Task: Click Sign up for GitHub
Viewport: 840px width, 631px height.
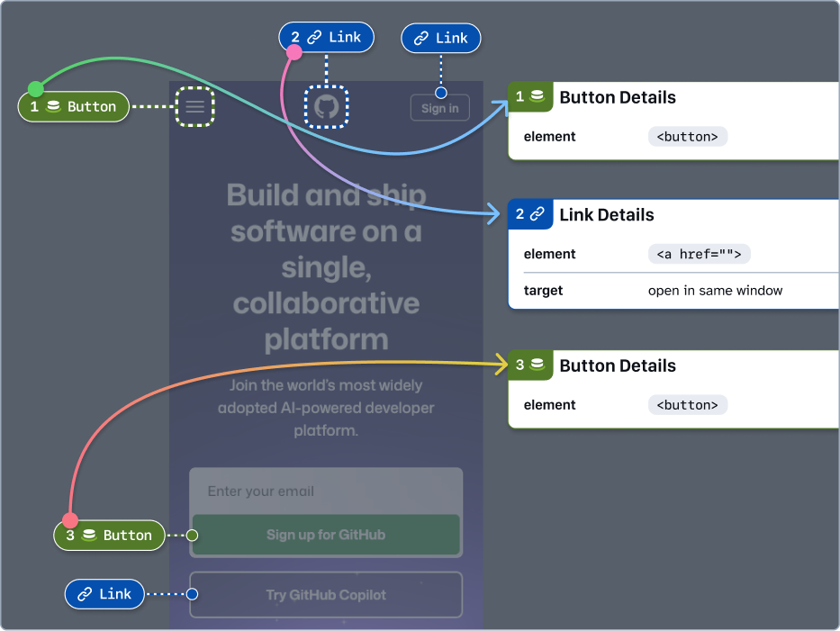Action: [x=326, y=535]
